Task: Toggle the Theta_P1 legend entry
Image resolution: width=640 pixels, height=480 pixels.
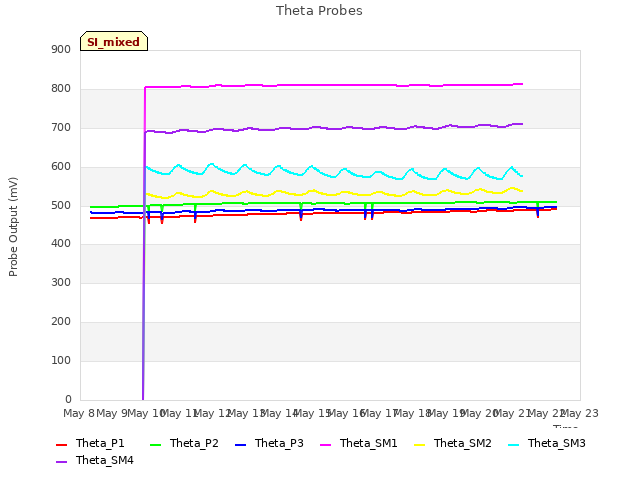Action: [90, 443]
